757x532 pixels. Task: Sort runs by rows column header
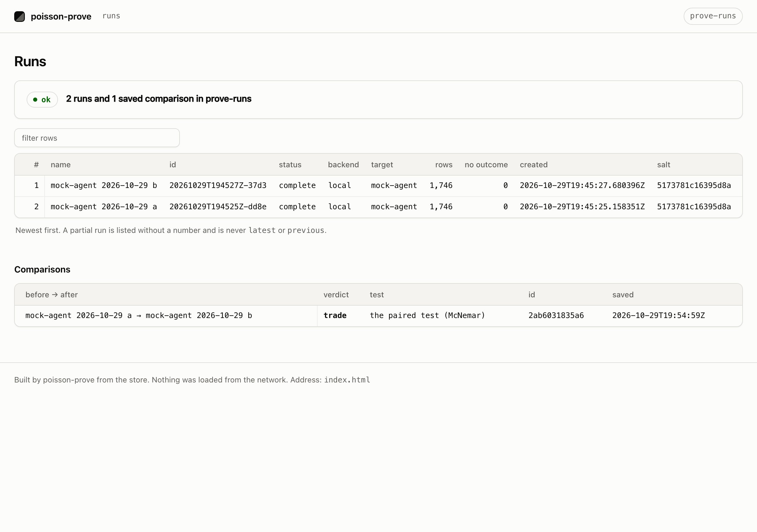coord(444,165)
